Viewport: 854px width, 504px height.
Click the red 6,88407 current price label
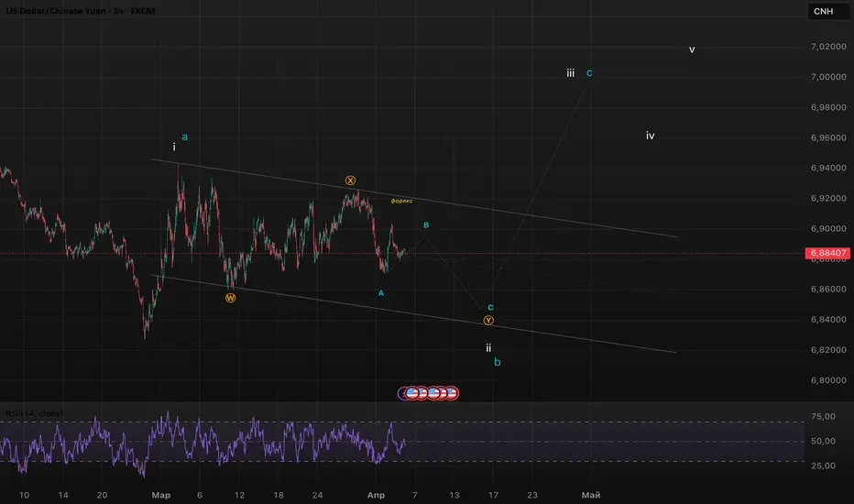[827, 253]
